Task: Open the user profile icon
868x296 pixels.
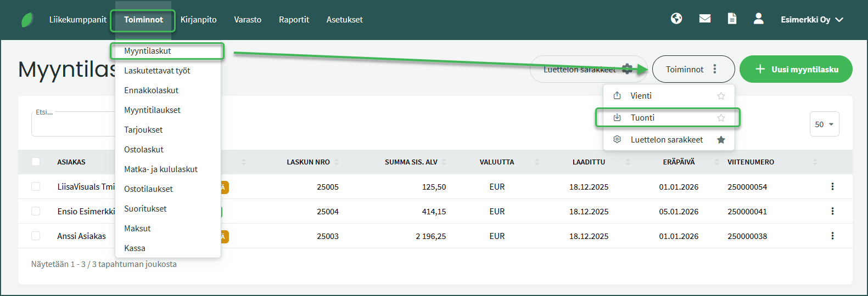Action: [x=758, y=19]
